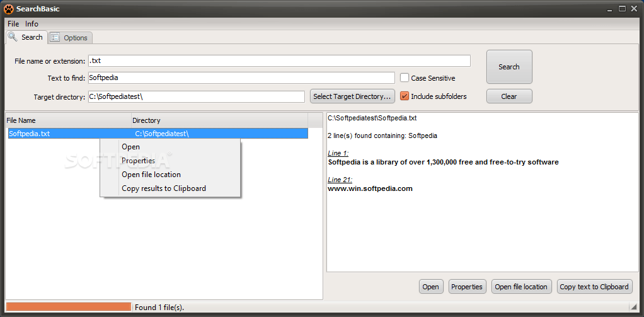Click the magnifier icon on Search tab

(13, 37)
